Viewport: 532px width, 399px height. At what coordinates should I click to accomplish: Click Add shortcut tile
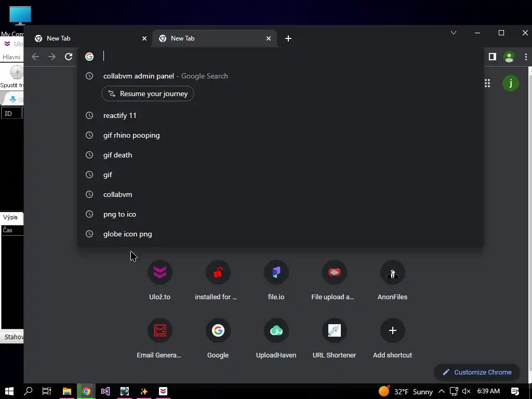pyautogui.click(x=393, y=339)
